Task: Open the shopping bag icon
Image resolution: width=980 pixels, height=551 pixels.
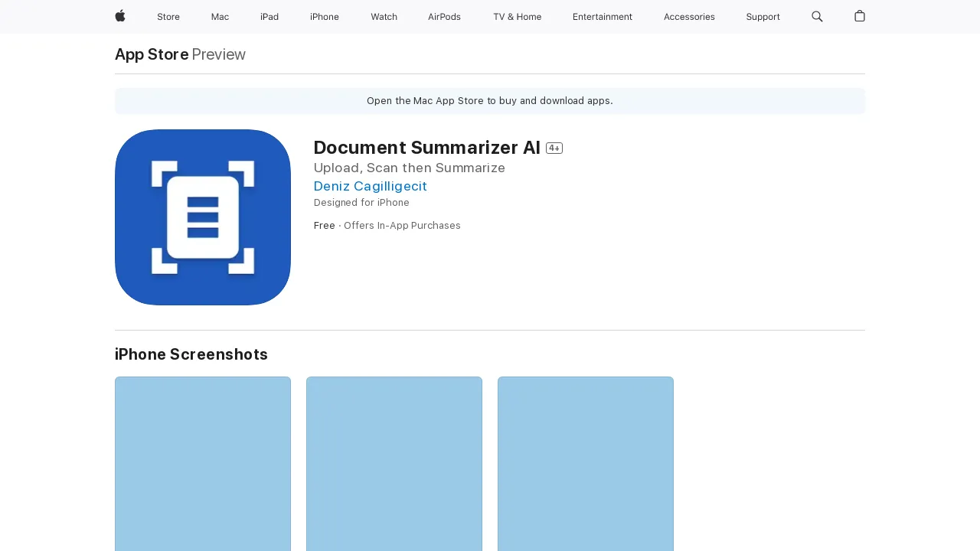Action: click(x=859, y=17)
